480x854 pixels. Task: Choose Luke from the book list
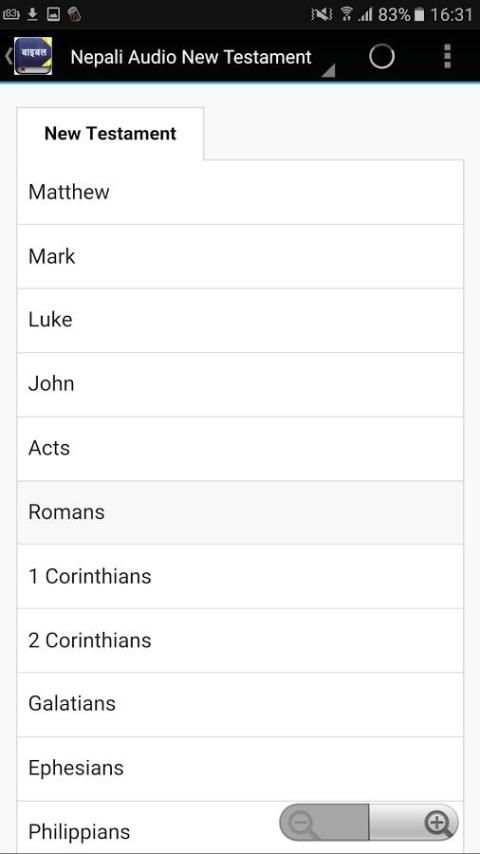(x=240, y=320)
